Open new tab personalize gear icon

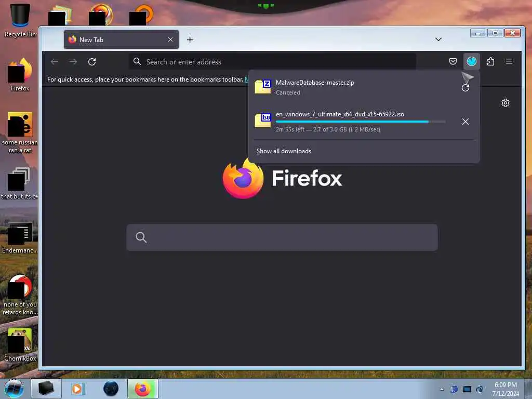[506, 103]
